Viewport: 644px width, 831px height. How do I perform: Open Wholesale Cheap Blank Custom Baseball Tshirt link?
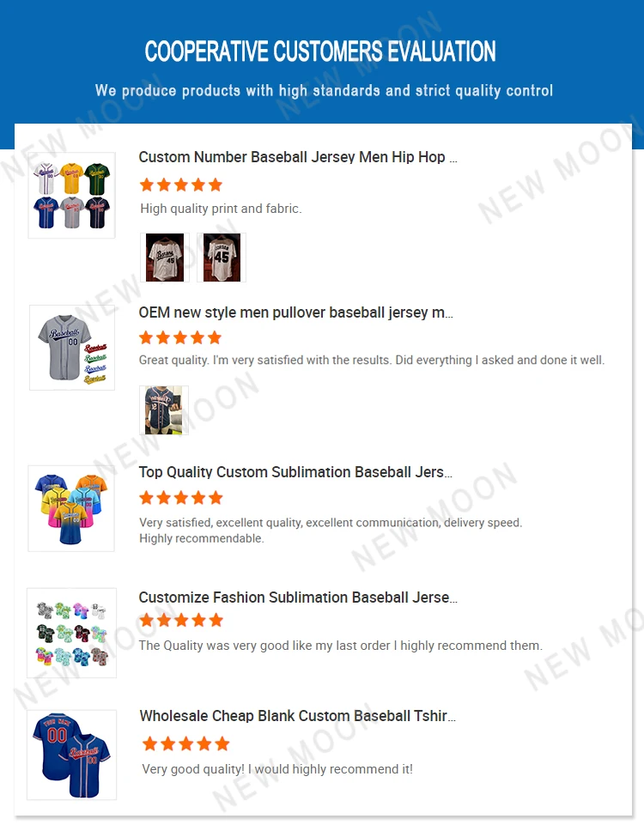tap(297, 716)
